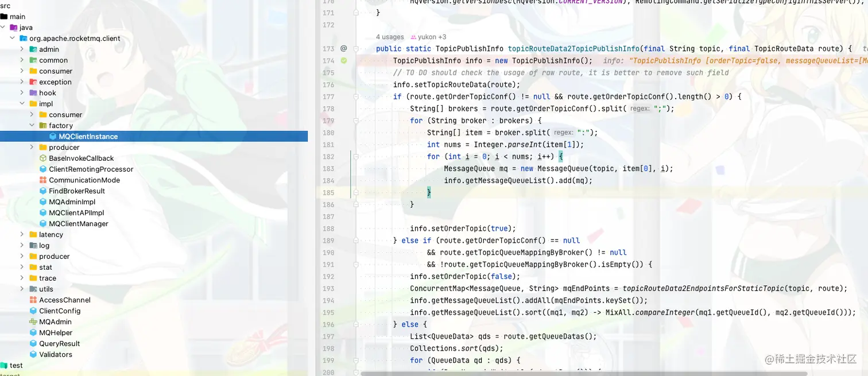Click the closing brace at line 185

pos(429,193)
